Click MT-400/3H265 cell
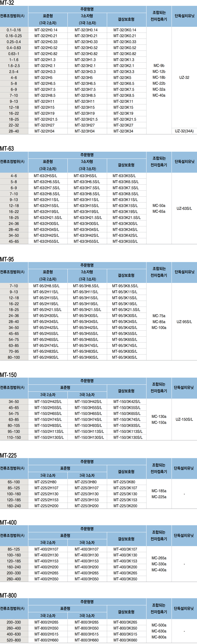 coord(87,573)
